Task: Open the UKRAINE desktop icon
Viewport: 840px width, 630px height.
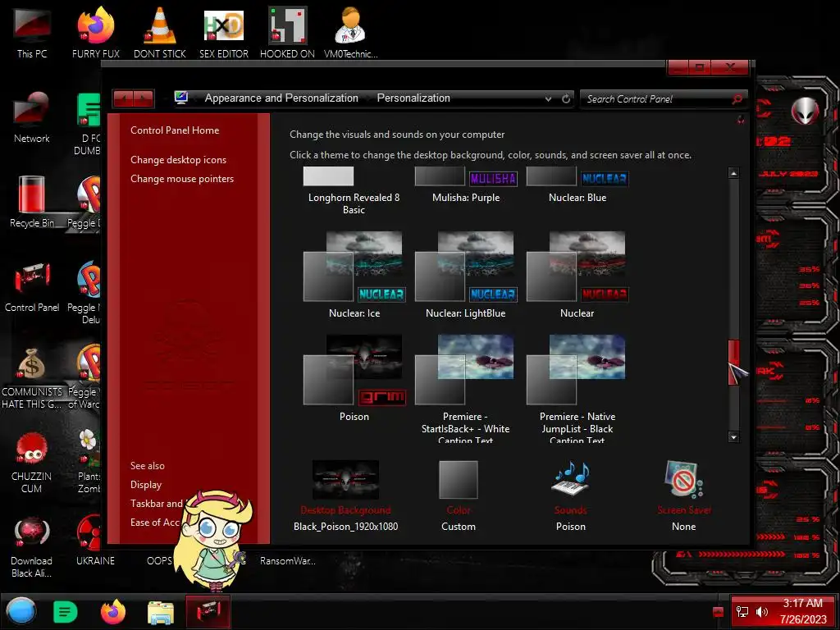Action: [95, 540]
